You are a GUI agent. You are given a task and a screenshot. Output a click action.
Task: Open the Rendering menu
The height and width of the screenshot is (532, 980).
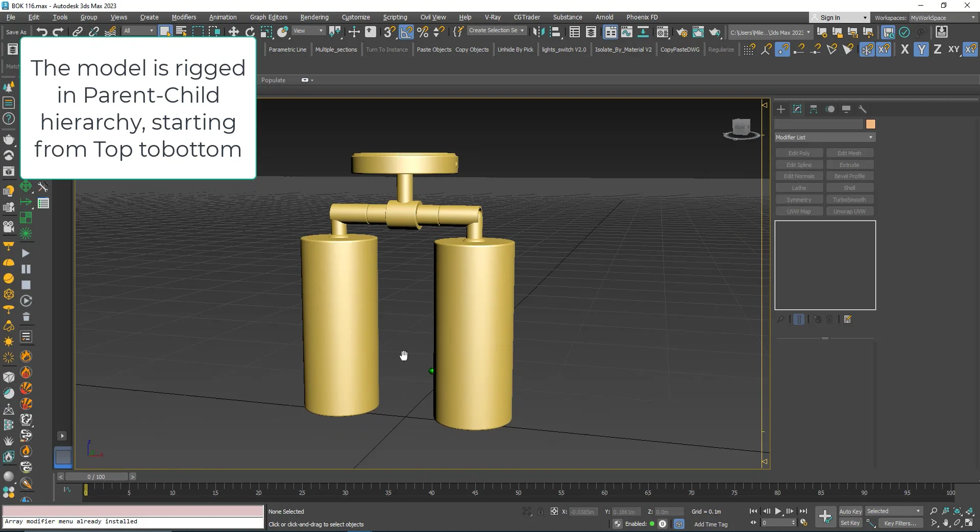314,17
